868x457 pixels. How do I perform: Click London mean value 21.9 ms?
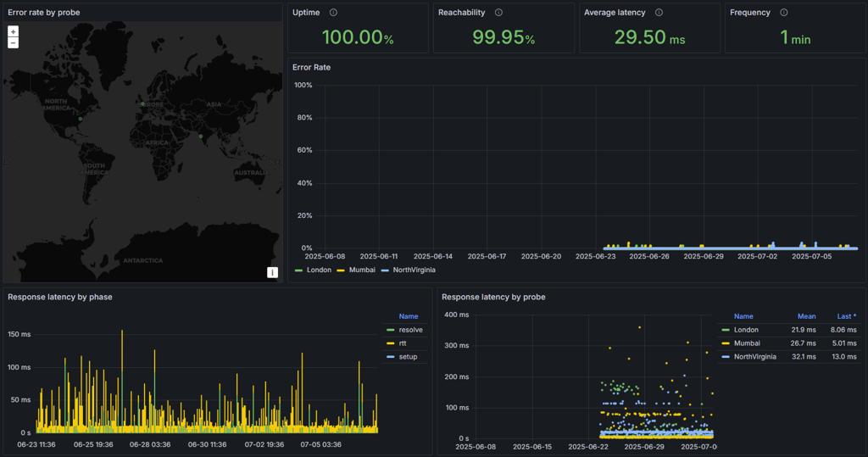pyautogui.click(x=804, y=330)
